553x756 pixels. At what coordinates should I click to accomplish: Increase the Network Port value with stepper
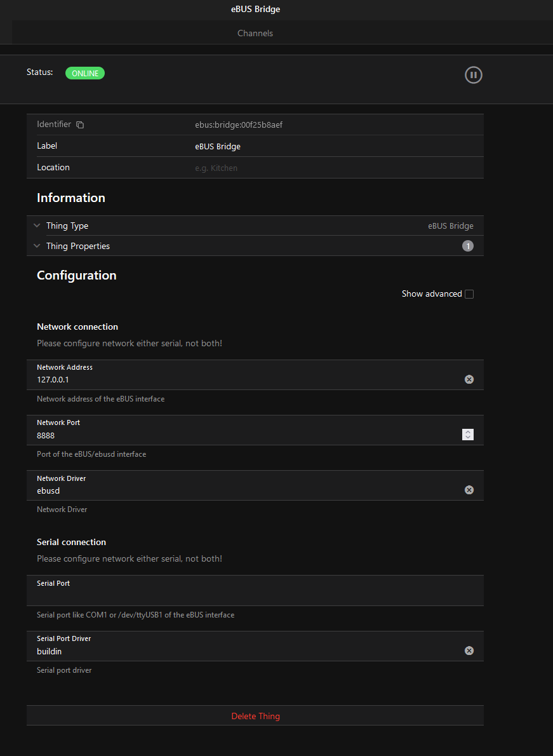coord(468,432)
